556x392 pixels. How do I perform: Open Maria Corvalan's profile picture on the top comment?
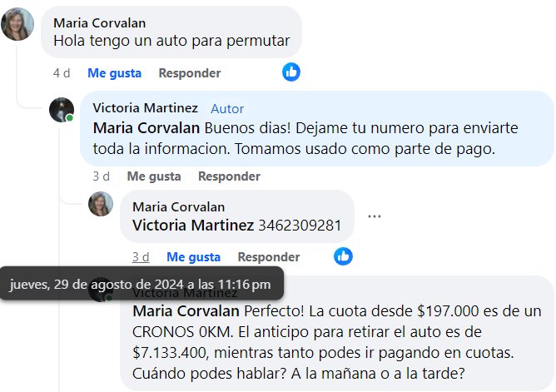17,24
